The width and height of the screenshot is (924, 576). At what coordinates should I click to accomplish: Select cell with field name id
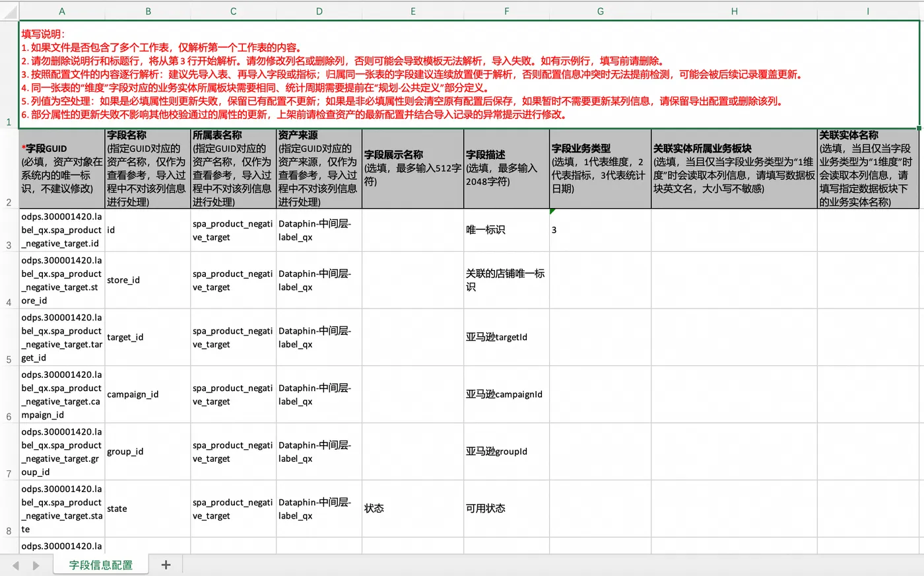click(148, 230)
